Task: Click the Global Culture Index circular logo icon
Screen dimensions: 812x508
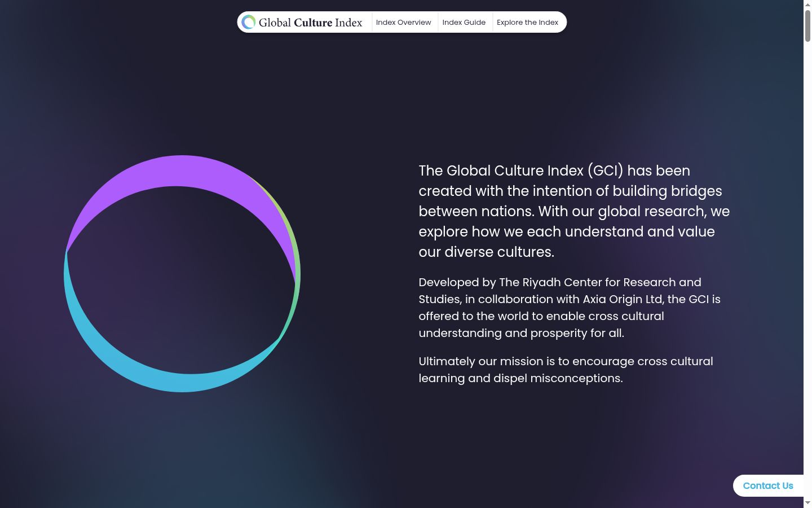Action: click(248, 22)
